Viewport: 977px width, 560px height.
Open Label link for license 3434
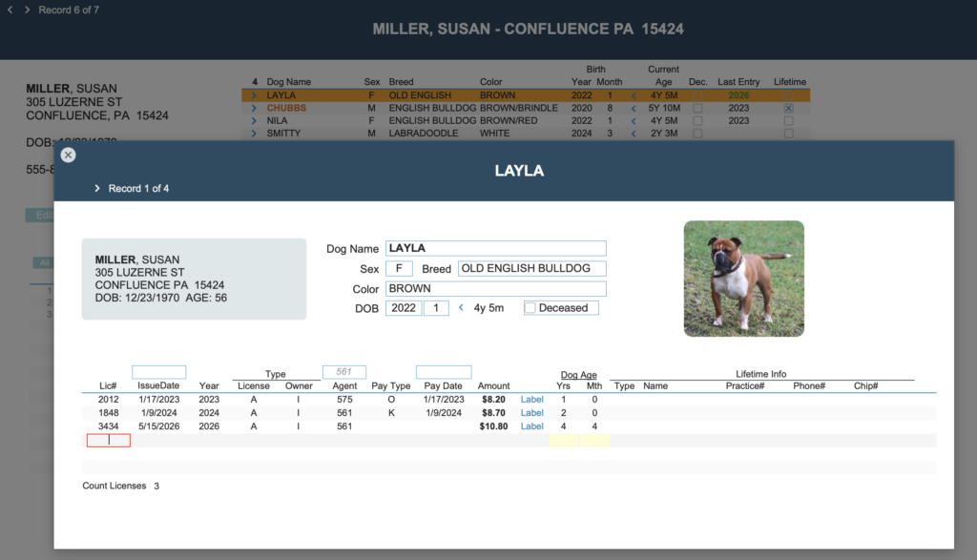click(532, 426)
